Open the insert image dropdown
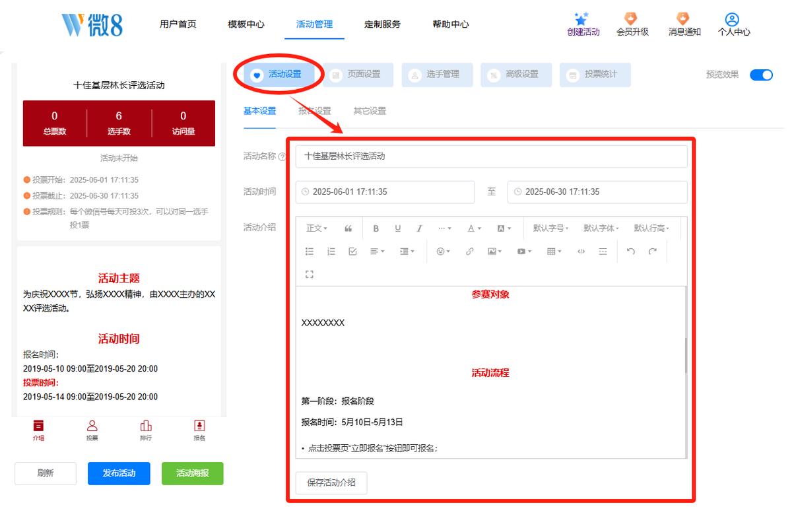792x532 pixels. (495, 251)
